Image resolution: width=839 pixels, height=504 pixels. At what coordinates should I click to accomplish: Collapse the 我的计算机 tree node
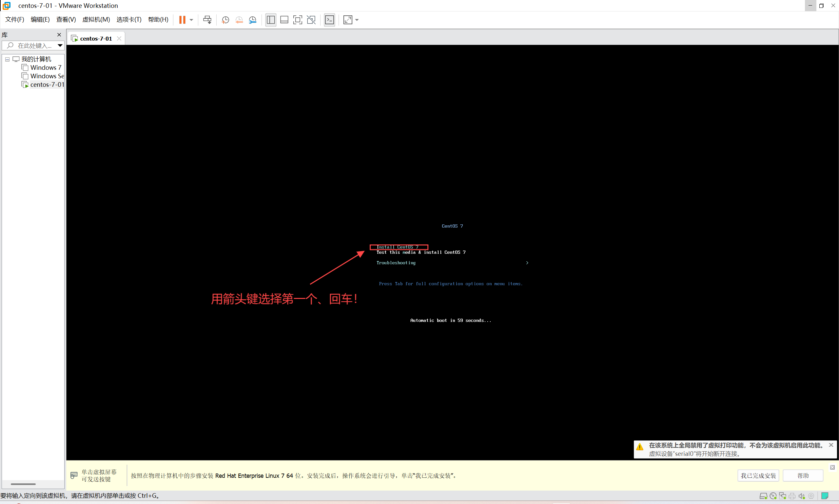click(x=7, y=59)
